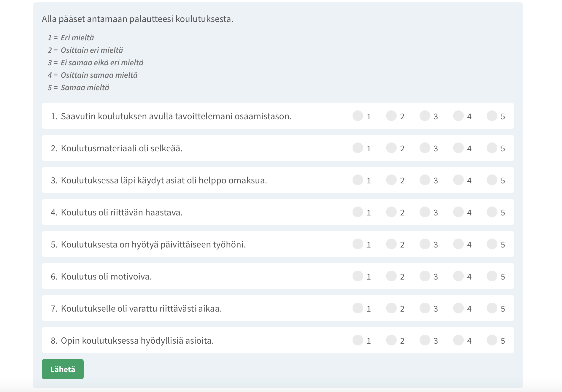This screenshot has height=392, width=562.
Task: Mark 3 for 'Koulutus oli riittävän haastava'
Action: [425, 212]
